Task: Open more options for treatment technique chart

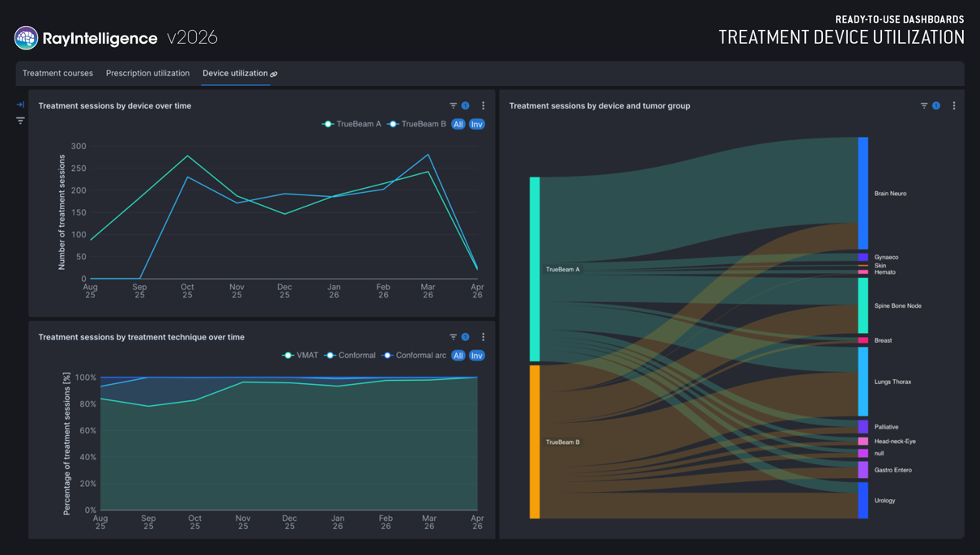Action: click(x=484, y=337)
